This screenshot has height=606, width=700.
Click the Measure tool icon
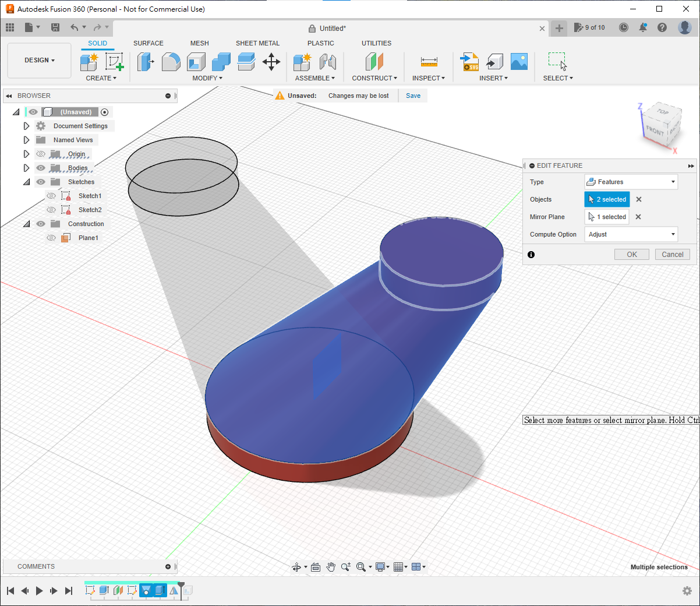coord(429,62)
